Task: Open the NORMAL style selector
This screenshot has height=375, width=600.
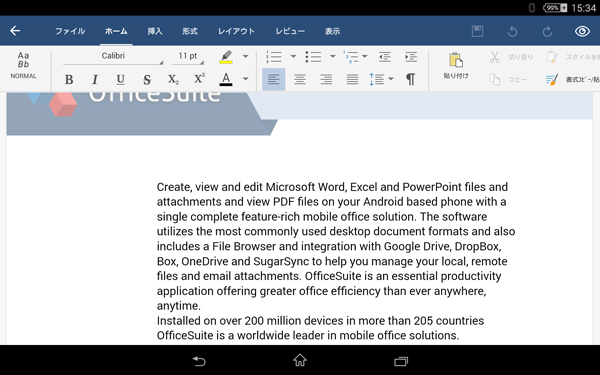Action: pyautogui.click(x=23, y=65)
